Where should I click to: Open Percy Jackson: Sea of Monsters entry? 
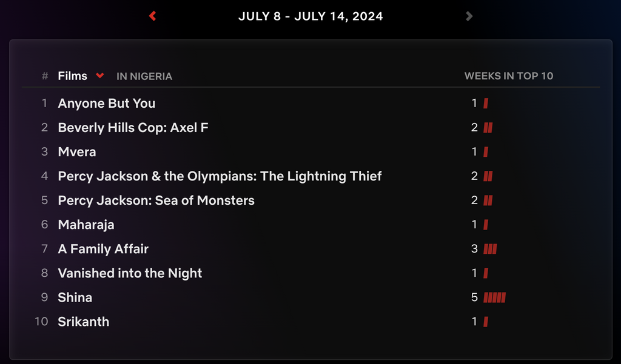(156, 200)
